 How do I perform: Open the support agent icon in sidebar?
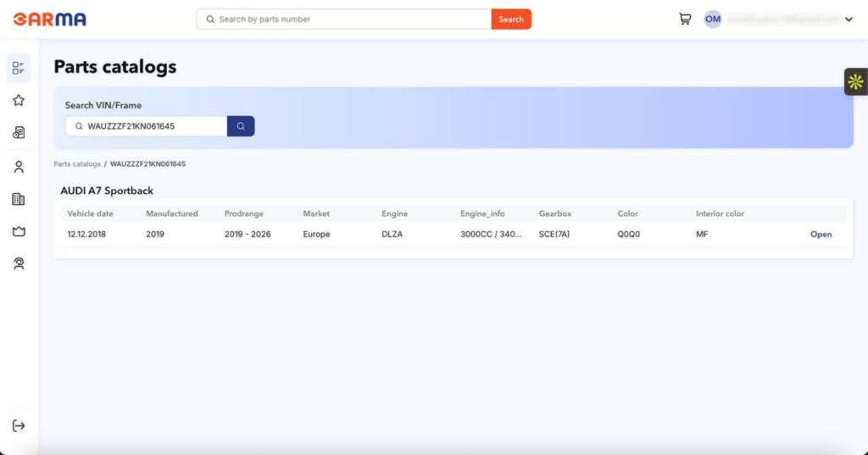click(19, 264)
